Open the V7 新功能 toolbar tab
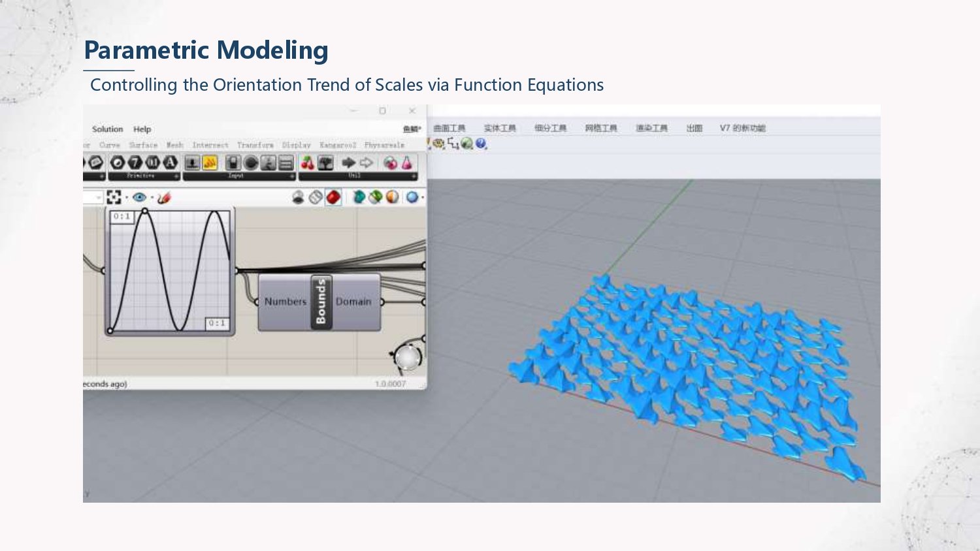The image size is (980, 551). (742, 128)
